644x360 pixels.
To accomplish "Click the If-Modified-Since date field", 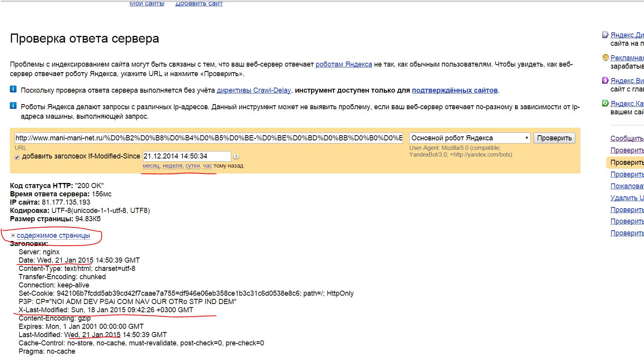I will click(187, 156).
